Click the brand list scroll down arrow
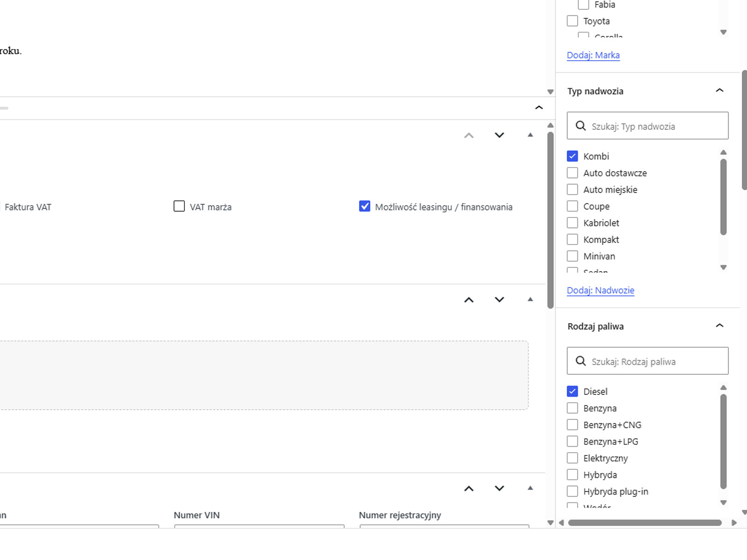 pos(723,32)
